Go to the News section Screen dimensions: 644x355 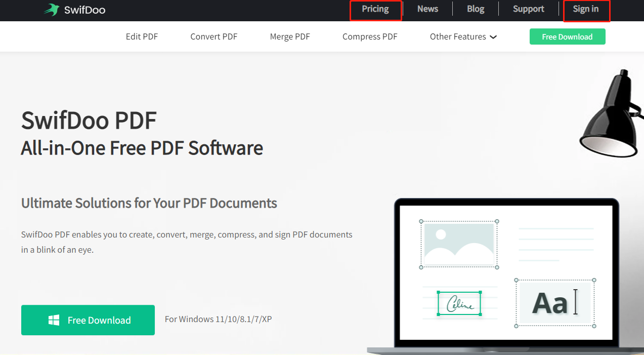point(427,9)
